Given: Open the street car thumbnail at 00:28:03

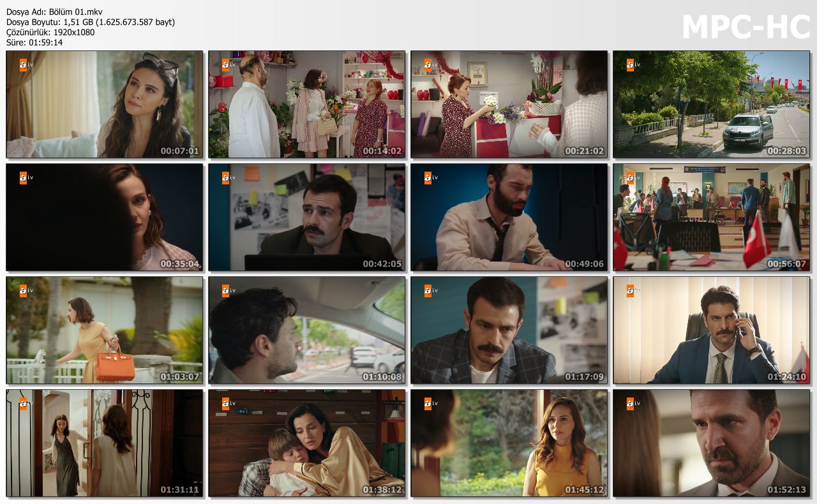Looking at the screenshot, I should click(712, 105).
